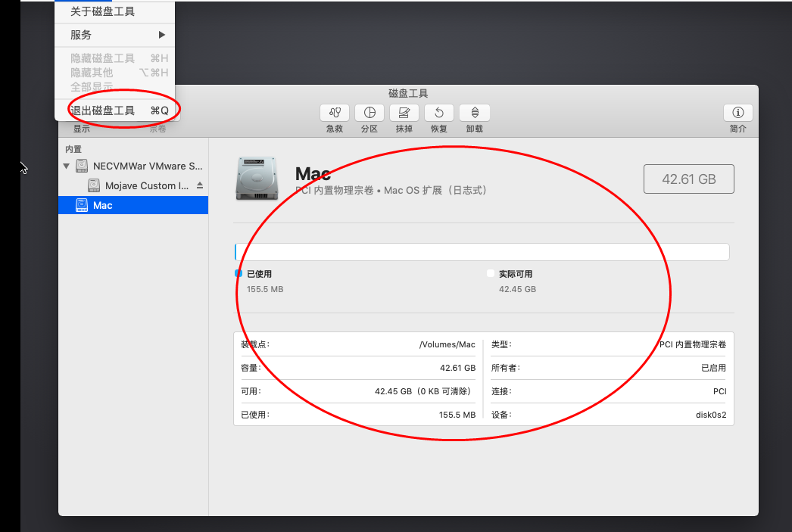The image size is (792, 532).
Task: Click the 已启用 owner value
Action: click(x=714, y=368)
